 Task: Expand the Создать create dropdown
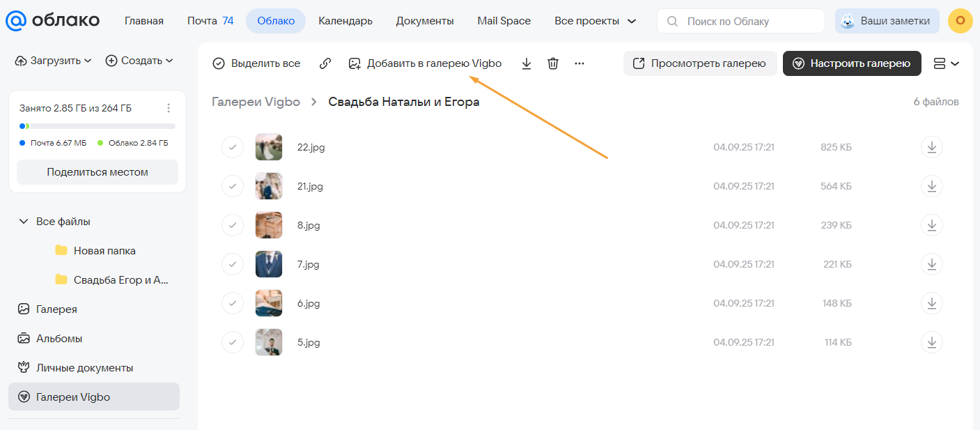click(139, 61)
